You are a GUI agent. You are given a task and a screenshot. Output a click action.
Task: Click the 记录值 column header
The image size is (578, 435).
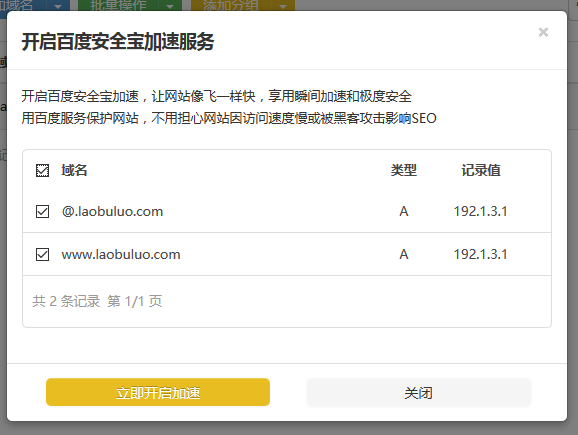coord(481,170)
